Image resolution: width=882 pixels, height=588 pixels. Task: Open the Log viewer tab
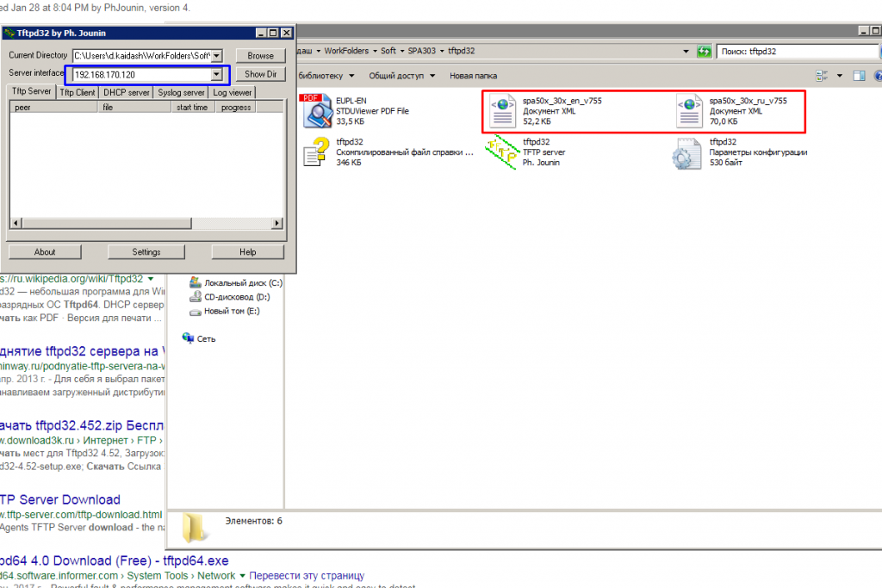click(233, 93)
